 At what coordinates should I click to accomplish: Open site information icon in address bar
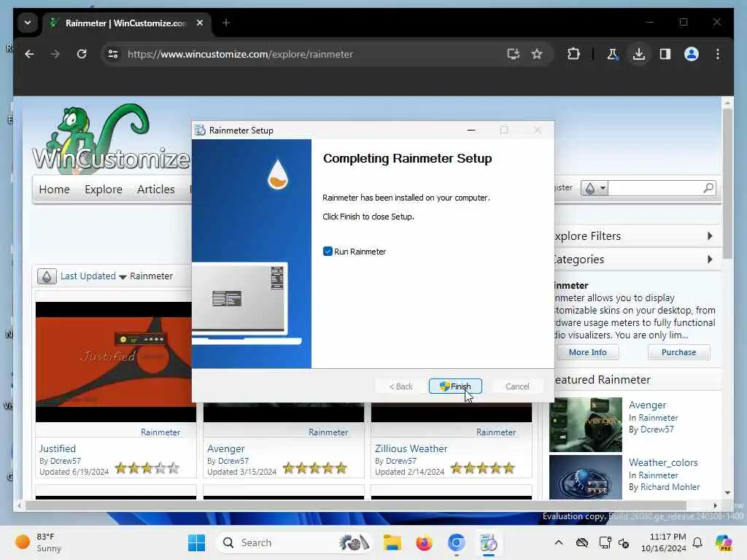(x=113, y=54)
